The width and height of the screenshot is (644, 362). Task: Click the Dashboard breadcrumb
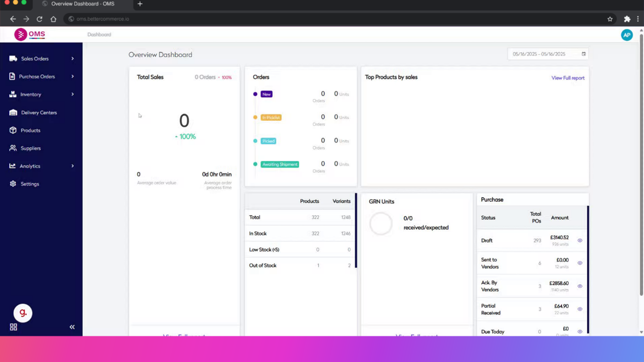pyautogui.click(x=99, y=35)
